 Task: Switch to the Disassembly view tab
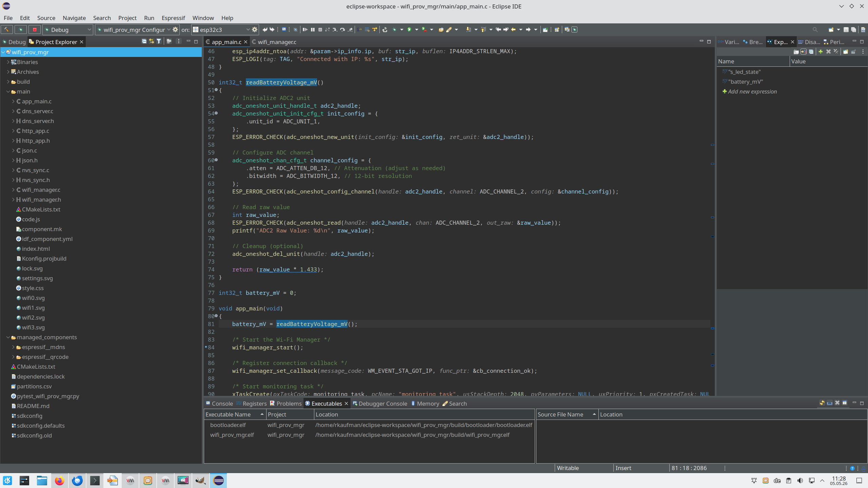point(809,42)
